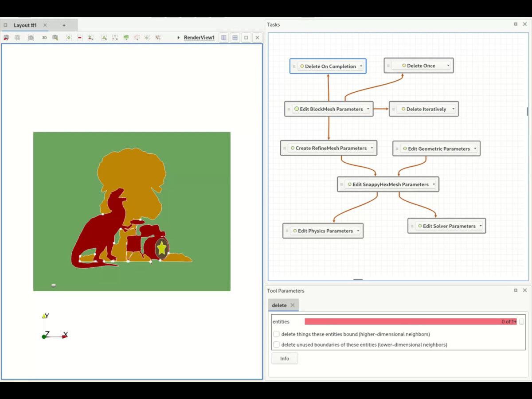Screen dimensions: 532x399
Task: Click the zoom-to-data magnifier icon
Action: click(x=55, y=38)
